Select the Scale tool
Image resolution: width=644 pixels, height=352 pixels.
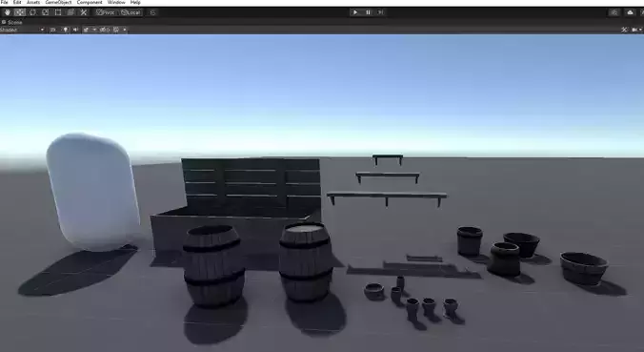45,12
